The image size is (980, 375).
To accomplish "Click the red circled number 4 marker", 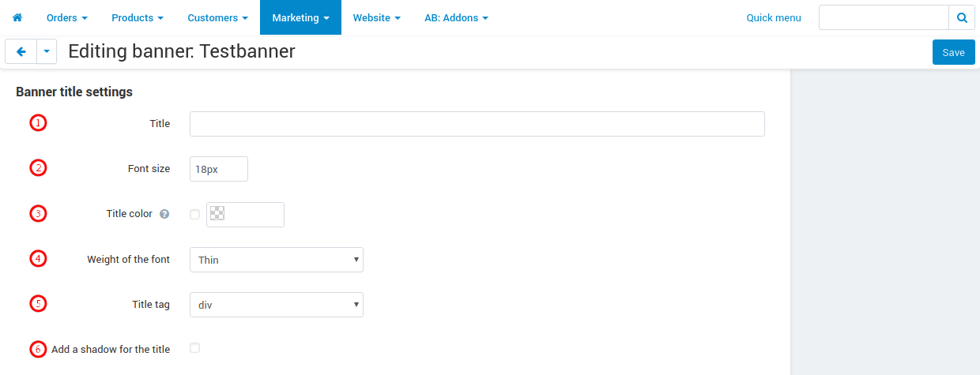I will pyautogui.click(x=38, y=259).
